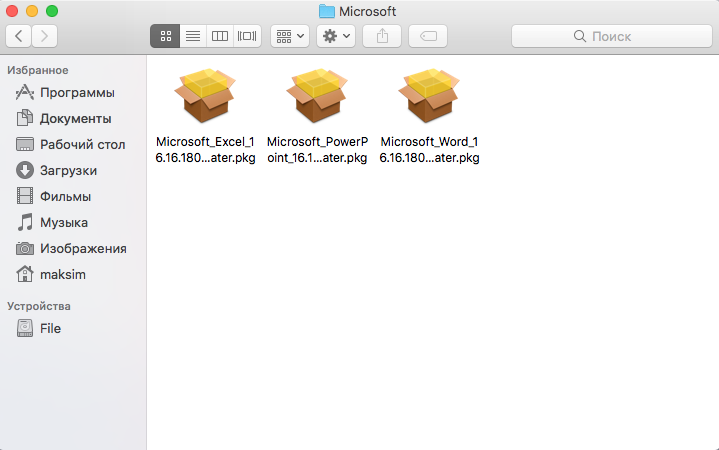Go forward with the right arrow button
Screen dimensions: 719x450
click(44, 36)
